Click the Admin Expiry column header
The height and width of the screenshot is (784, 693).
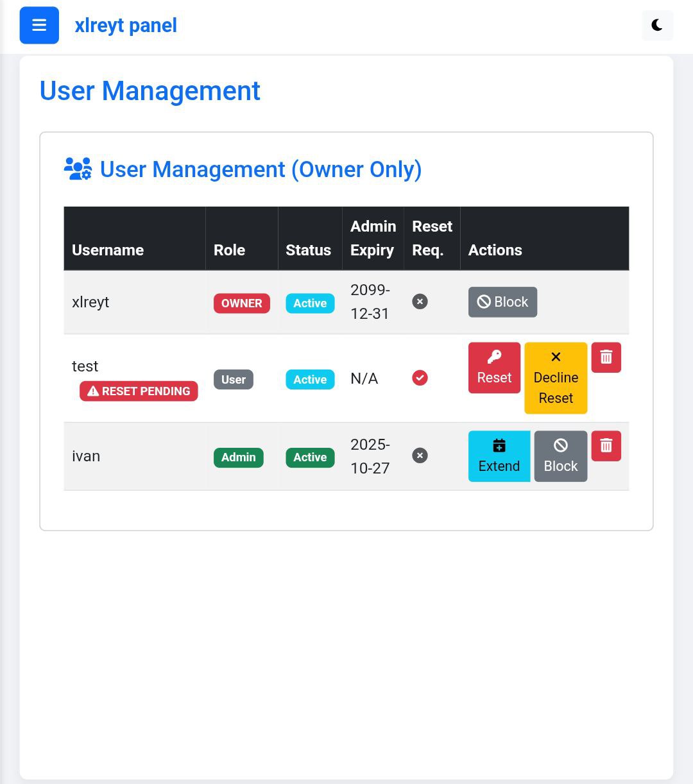pos(373,238)
